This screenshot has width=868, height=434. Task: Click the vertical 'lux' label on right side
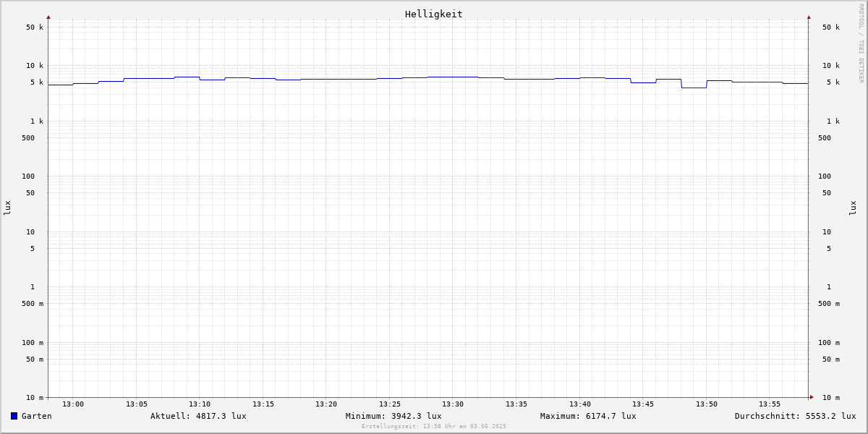point(853,208)
